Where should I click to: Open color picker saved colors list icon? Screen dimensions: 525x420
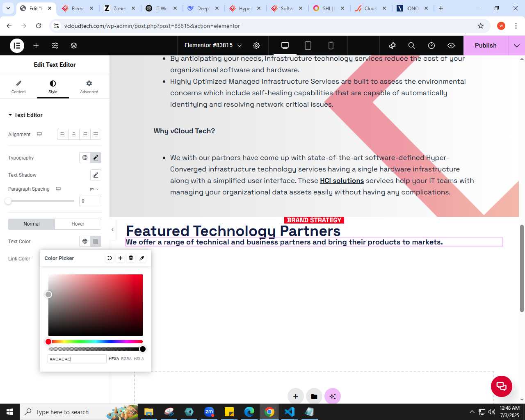tap(131, 258)
